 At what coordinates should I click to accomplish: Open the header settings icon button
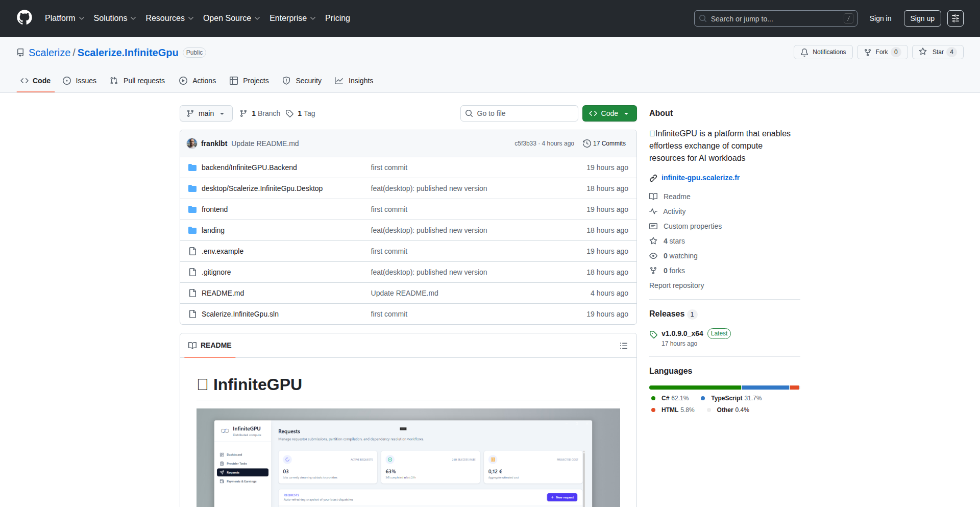(x=955, y=18)
